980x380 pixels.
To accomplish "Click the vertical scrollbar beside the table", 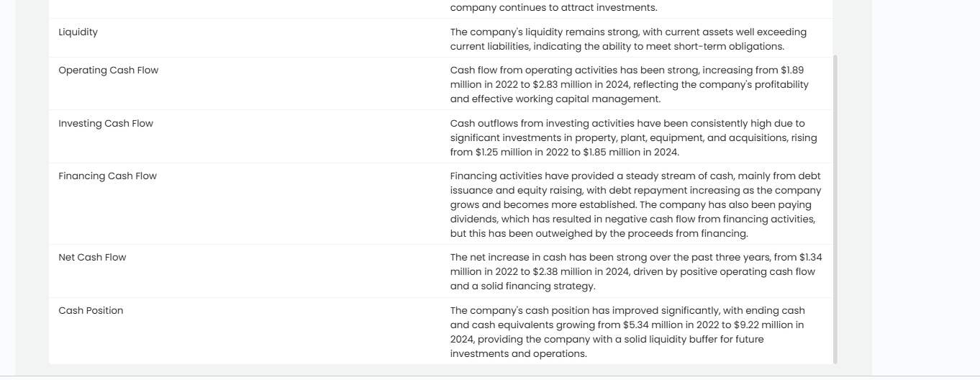I will [x=835, y=209].
